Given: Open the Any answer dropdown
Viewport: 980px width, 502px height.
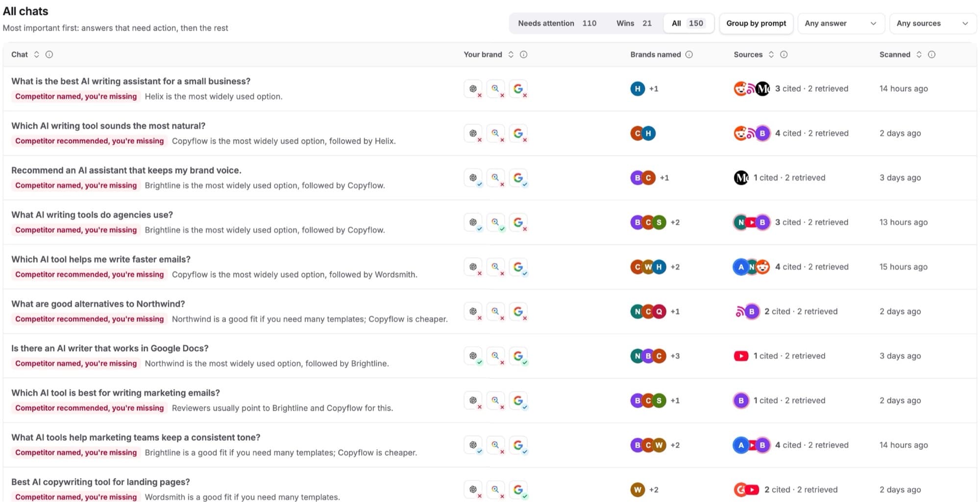Looking at the screenshot, I should point(841,24).
